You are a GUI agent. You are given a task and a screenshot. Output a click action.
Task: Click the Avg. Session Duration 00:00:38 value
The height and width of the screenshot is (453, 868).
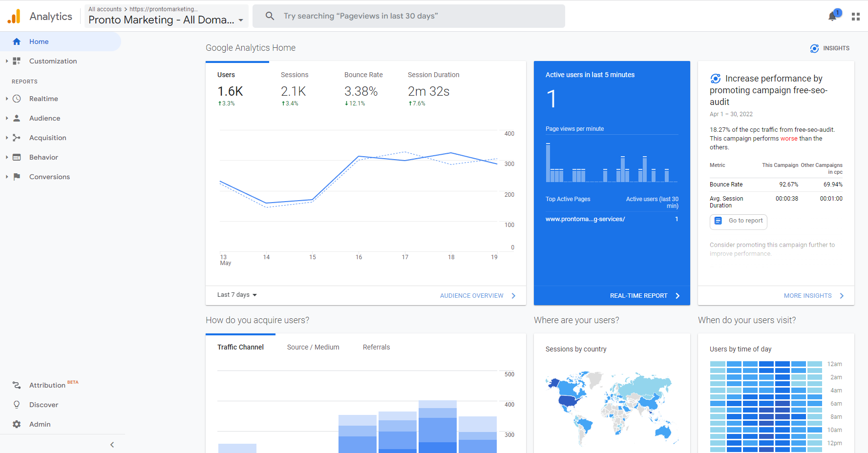coord(787,199)
